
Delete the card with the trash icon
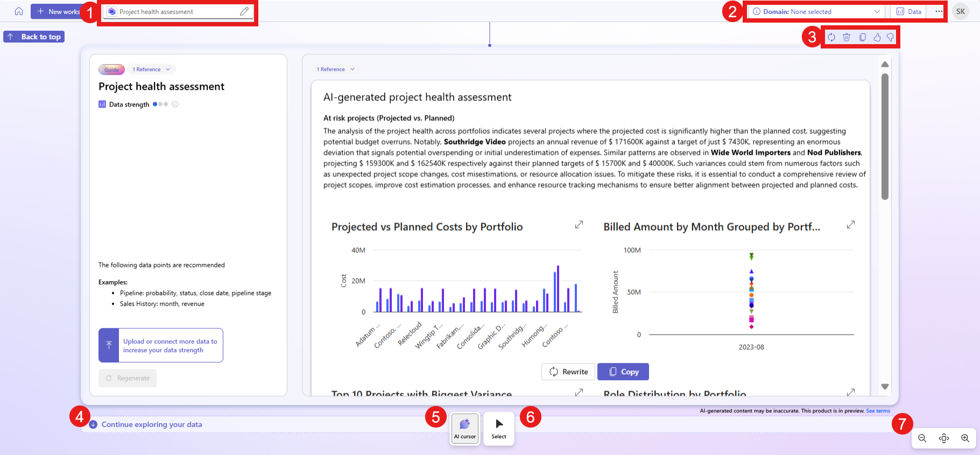847,37
